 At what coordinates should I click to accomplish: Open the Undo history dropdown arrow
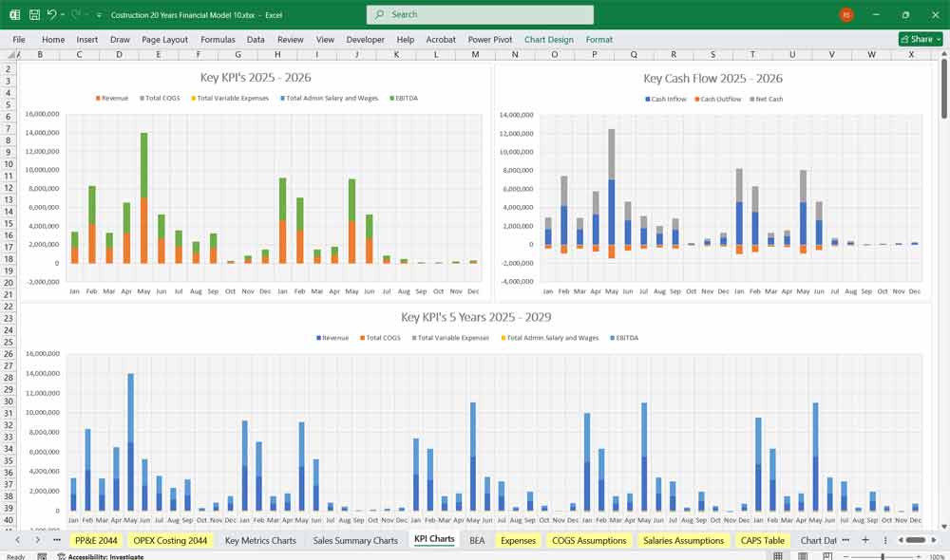pos(63,14)
